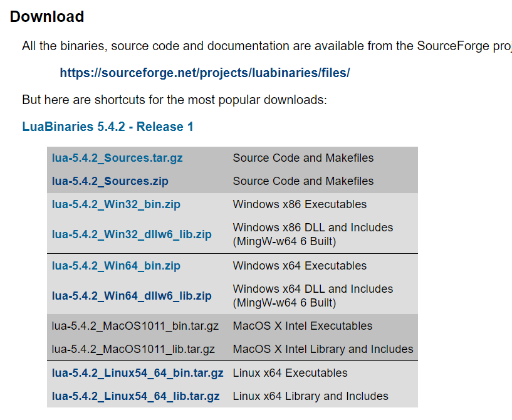Click 'MacOS X Intel Executables' description
This screenshot has height=420, width=512.
tap(303, 326)
